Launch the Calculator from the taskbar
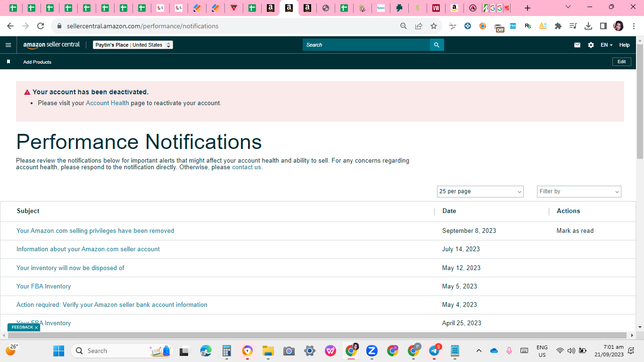Image resolution: width=644 pixels, height=362 pixels. pos(227,351)
